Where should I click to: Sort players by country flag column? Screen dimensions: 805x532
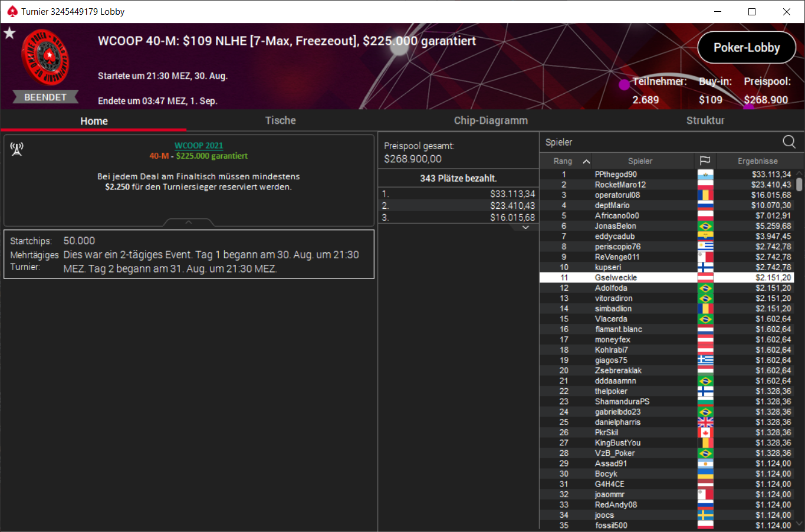coord(705,161)
